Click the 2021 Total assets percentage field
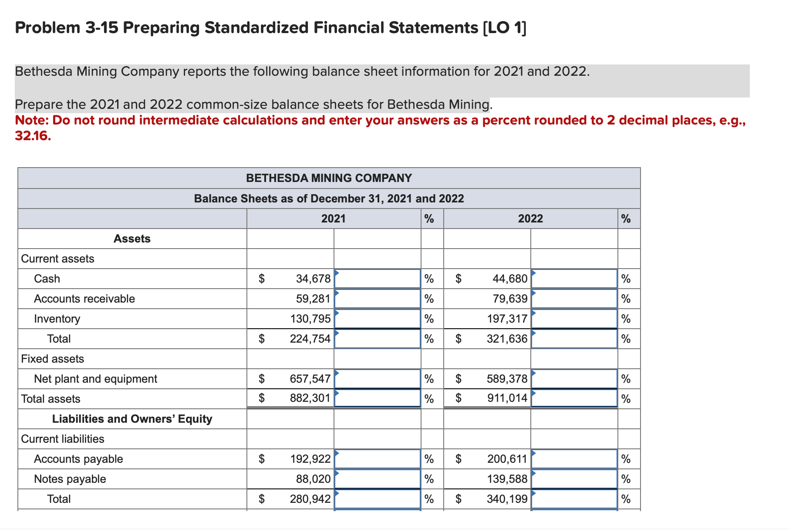This screenshot has height=532, width=789. pyautogui.click(x=377, y=398)
